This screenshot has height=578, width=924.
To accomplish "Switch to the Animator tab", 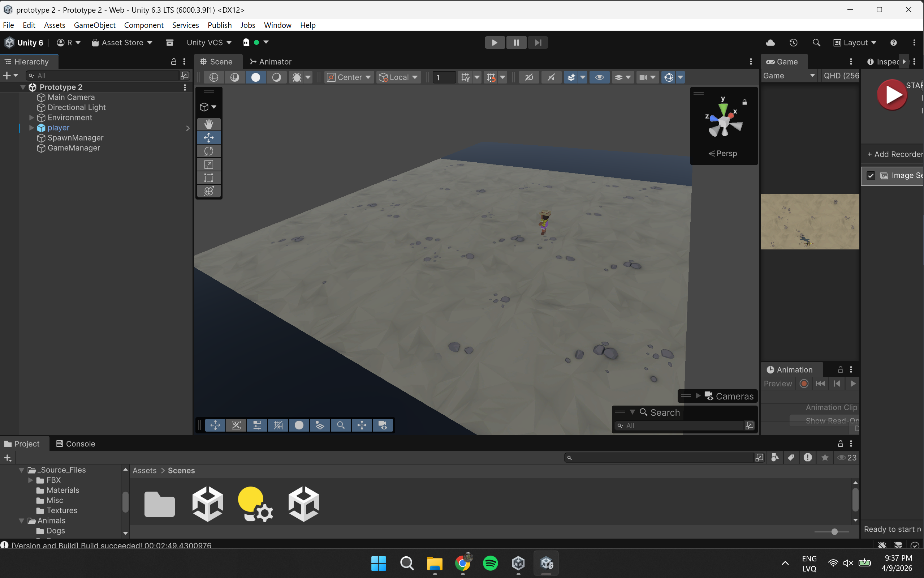I will click(x=271, y=61).
